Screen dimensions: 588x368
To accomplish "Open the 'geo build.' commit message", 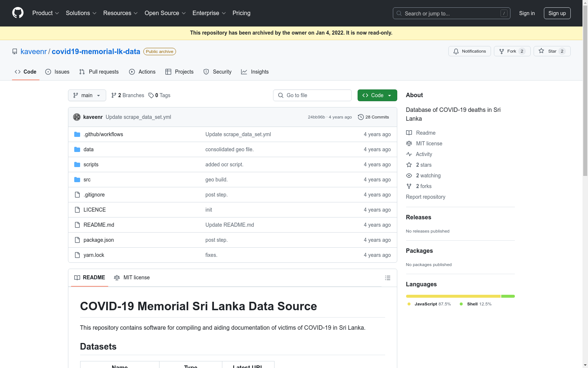I will [216, 180].
